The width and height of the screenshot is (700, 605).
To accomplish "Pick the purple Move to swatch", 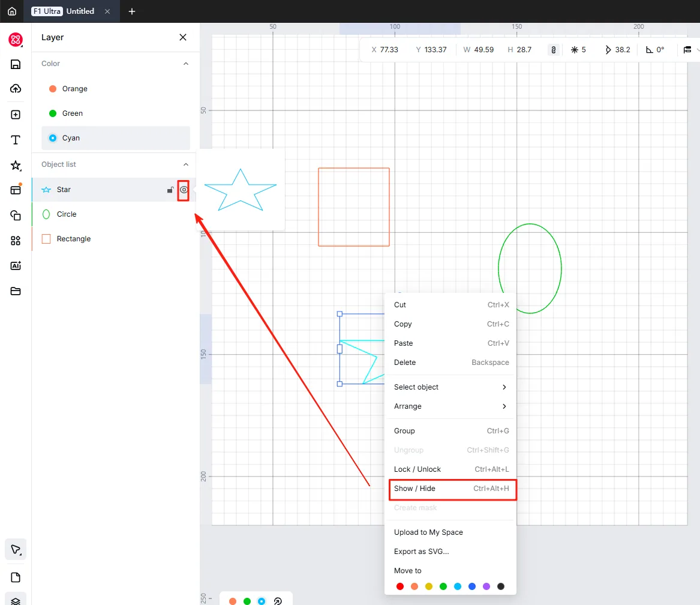I will click(x=486, y=586).
